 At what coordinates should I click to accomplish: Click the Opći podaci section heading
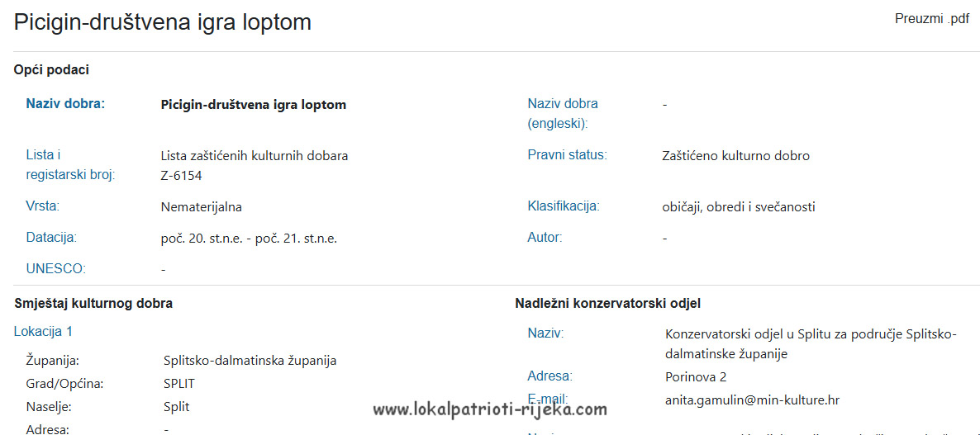pos(51,70)
